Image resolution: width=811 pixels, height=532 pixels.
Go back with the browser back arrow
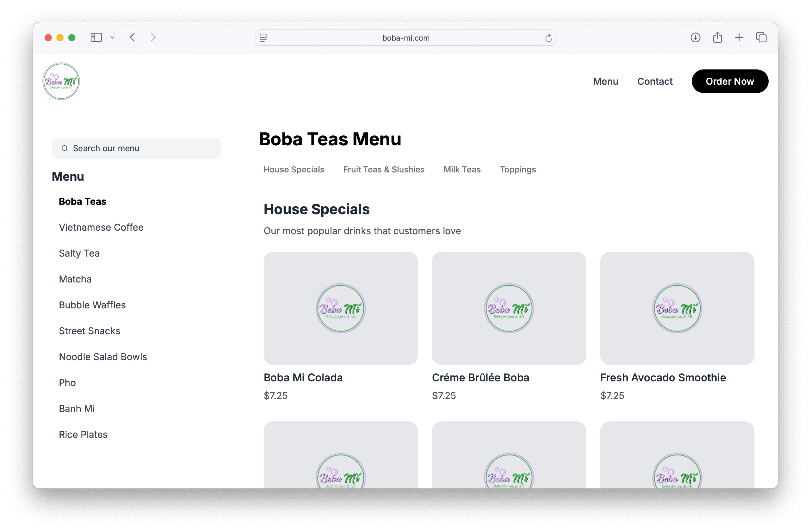point(132,37)
